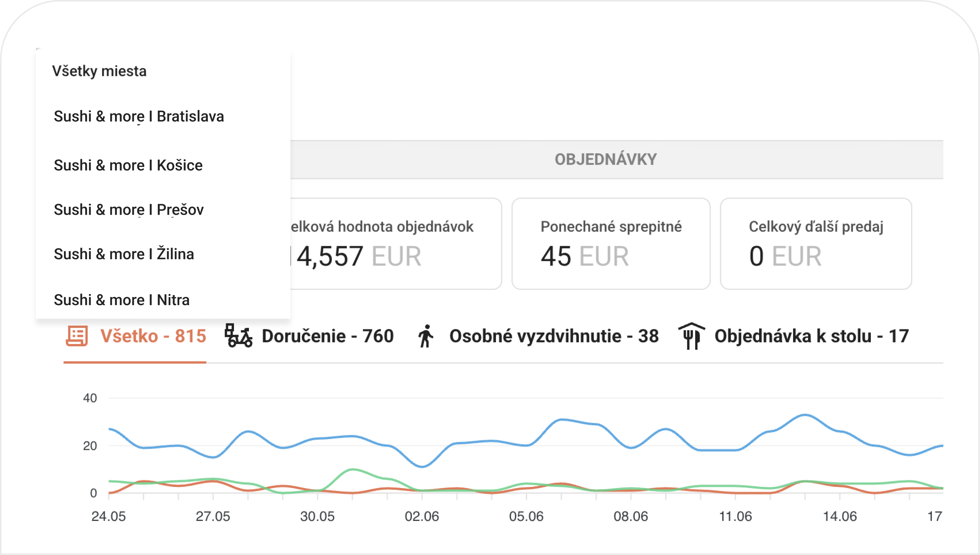Click the walking person pickup icon
980x555 pixels.
point(426,336)
